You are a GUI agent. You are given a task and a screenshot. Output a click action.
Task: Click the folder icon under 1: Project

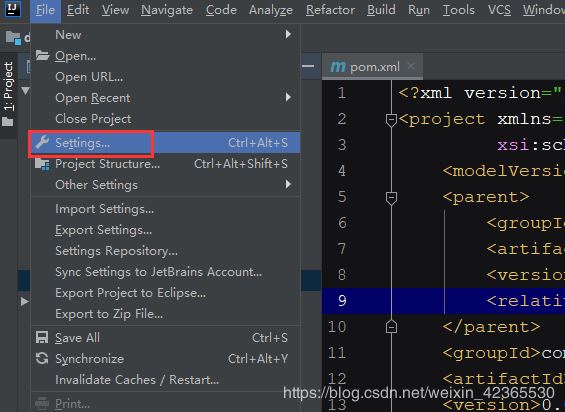(x=8, y=121)
